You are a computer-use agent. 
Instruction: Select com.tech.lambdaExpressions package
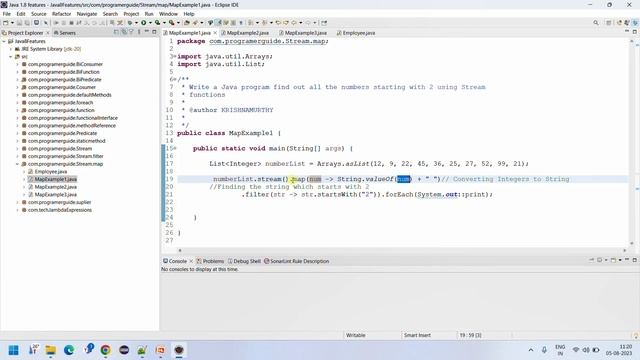tap(60, 210)
